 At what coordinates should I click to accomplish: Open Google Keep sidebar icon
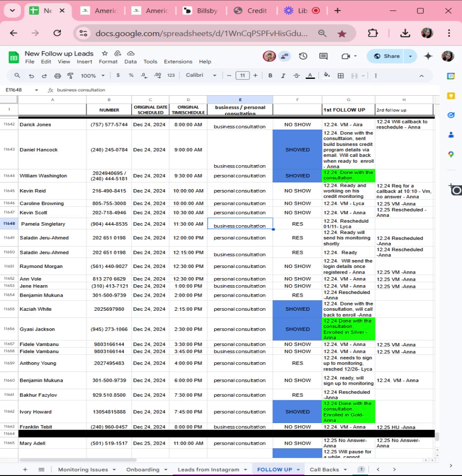451,96
